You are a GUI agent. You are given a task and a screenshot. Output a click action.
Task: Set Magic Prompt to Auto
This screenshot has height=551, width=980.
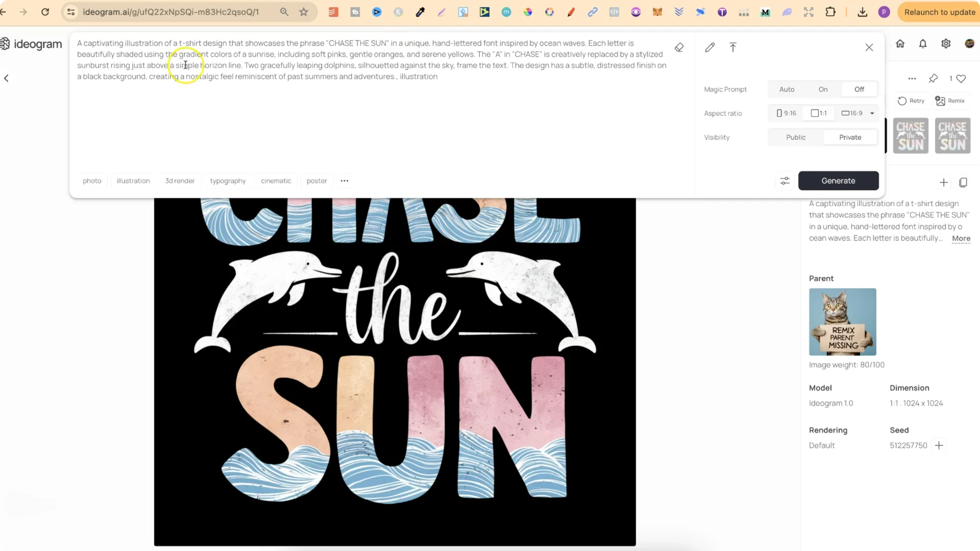point(787,89)
